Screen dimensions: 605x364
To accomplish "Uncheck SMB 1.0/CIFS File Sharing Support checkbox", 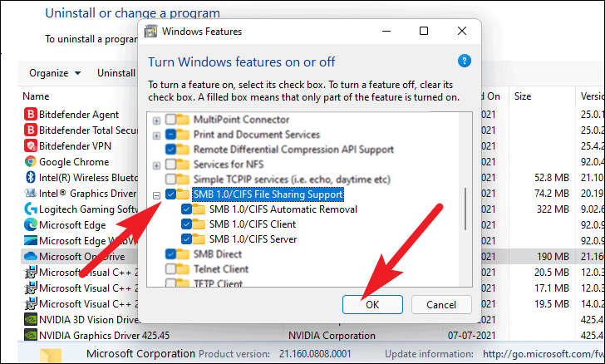I will 170,194.
